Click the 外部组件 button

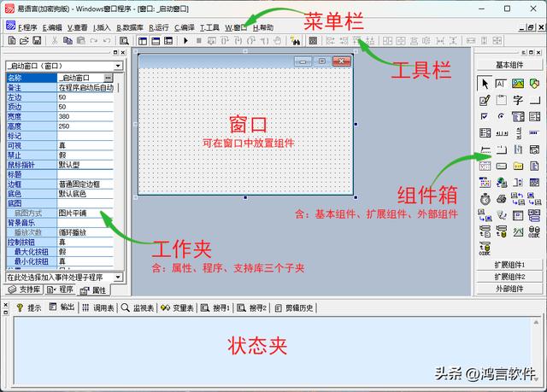click(x=509, y=289)
